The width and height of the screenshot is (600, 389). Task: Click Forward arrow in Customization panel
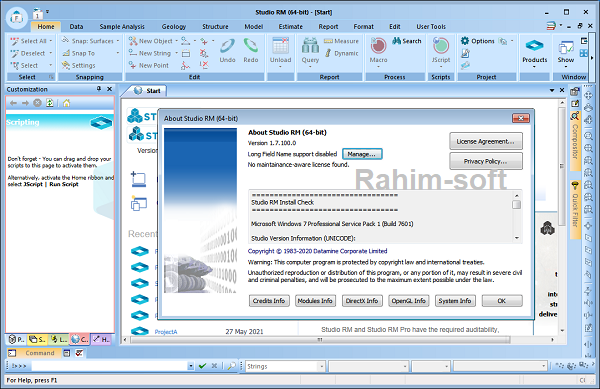(25, 103)
